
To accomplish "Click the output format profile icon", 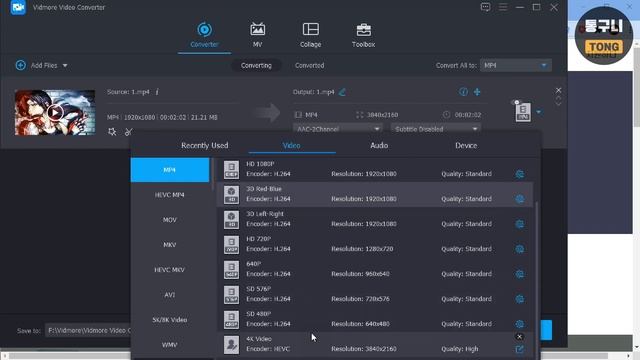I will pos(523,111).
